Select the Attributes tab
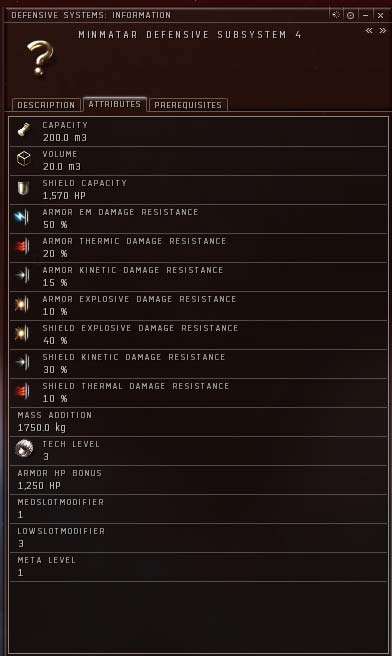392x656 pixels. 115,104
